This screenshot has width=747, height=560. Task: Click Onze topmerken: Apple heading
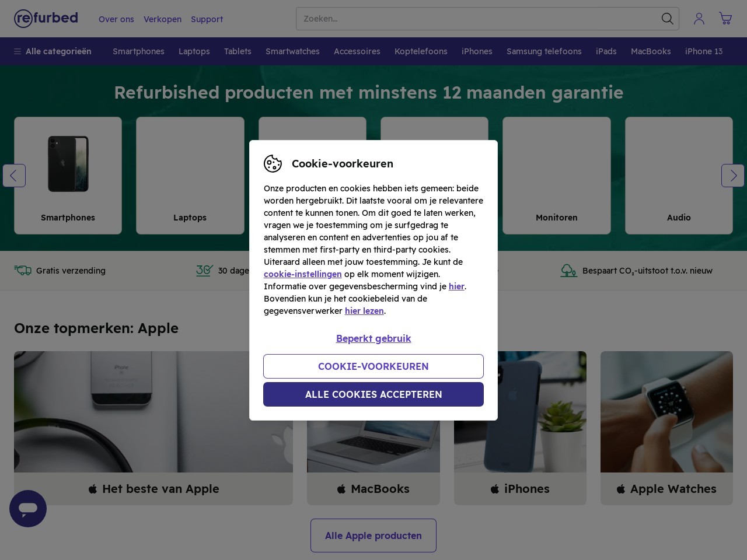tap(96, 328)
